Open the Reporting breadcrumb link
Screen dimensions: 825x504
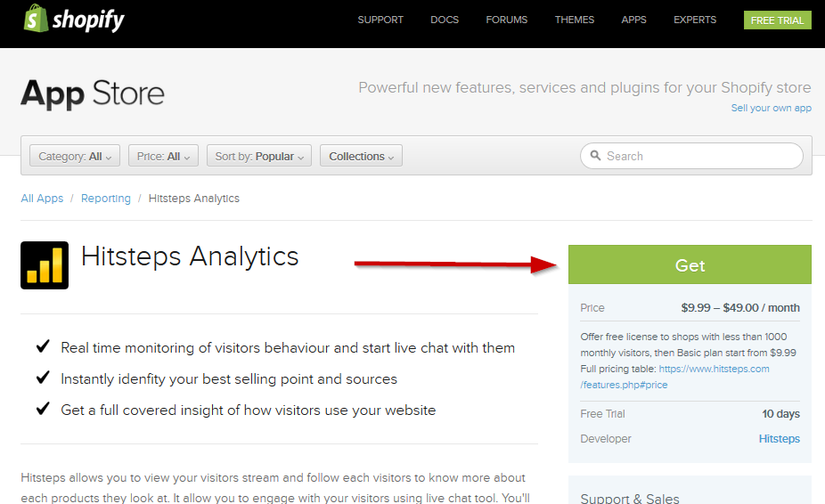point(106,199)
